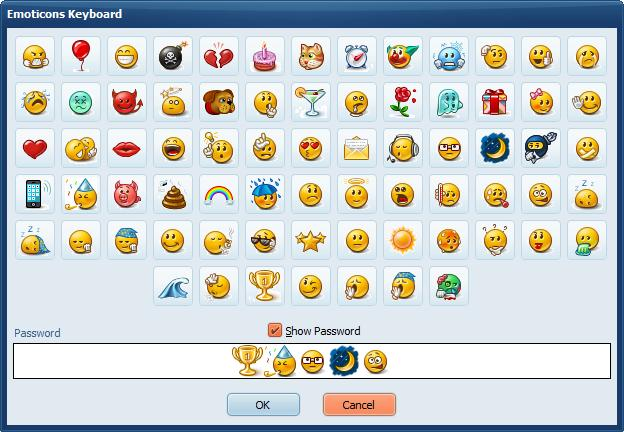Viewport: 624px width, 432px height.
Task: Click the red lips emoticon
Action: (127, 148)
